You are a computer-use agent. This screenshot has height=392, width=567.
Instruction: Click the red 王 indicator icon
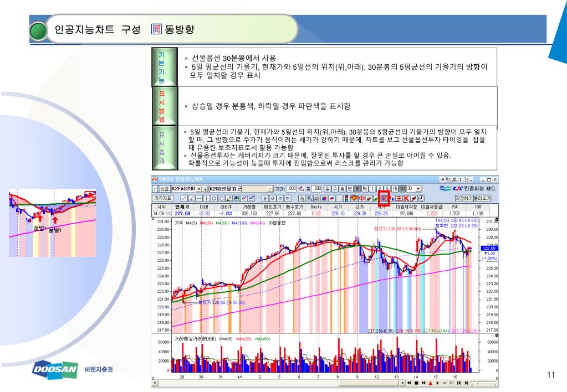pyautogui.click(x=399, y=198)
